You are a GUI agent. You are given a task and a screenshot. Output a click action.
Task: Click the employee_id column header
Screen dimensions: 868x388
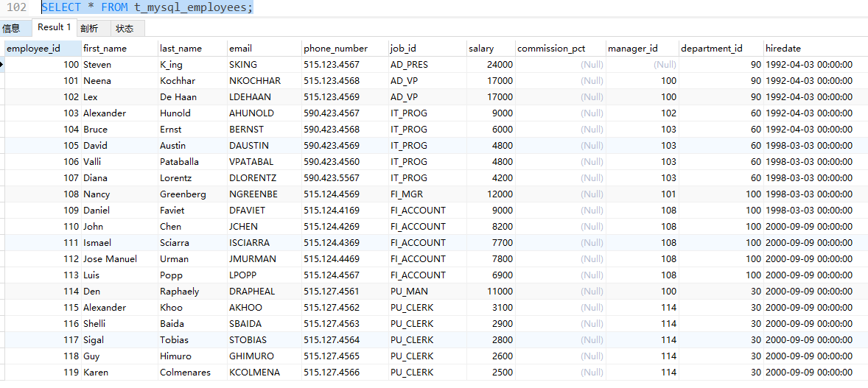[x=43, y=48]
